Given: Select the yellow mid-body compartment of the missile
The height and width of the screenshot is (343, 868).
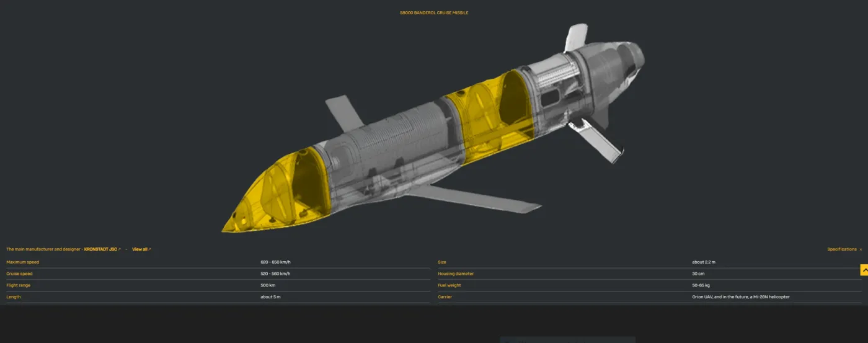Looking at the screenshot, I should click(490, 115).
